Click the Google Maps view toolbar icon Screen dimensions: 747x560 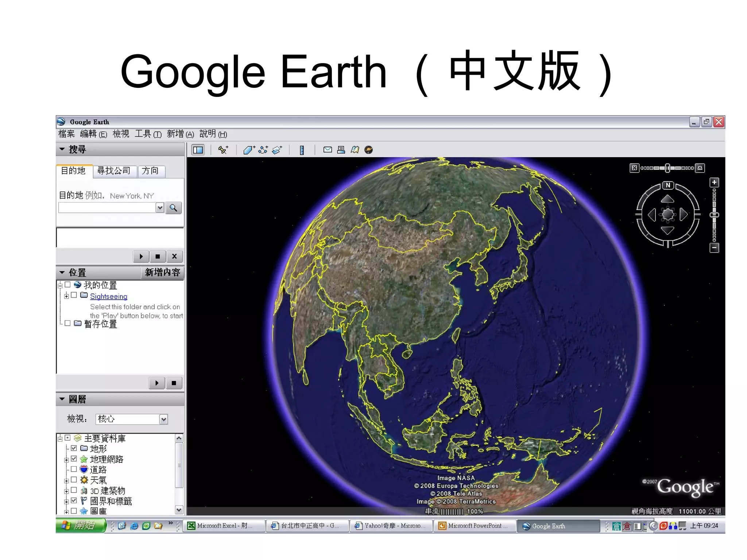coord(355,149)
